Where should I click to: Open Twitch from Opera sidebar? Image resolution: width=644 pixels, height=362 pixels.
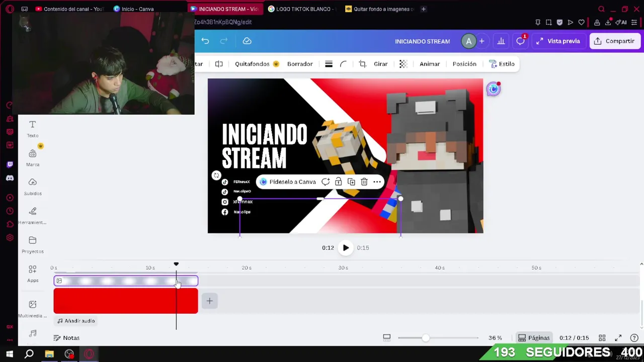click(10, 164)
